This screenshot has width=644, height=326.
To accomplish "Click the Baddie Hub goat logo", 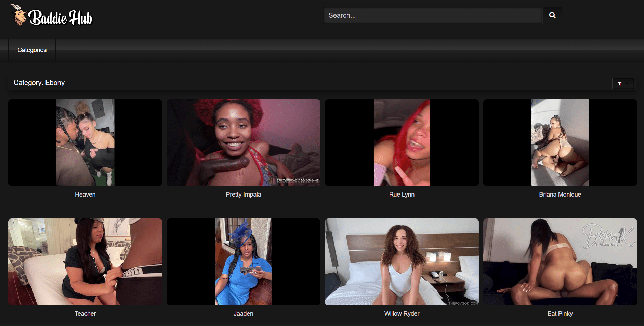I will [51, 16].
